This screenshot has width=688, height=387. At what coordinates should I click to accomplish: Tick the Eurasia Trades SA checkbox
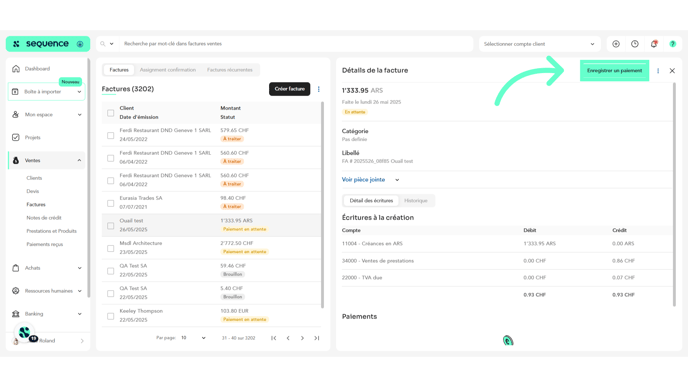pos(111,203)
